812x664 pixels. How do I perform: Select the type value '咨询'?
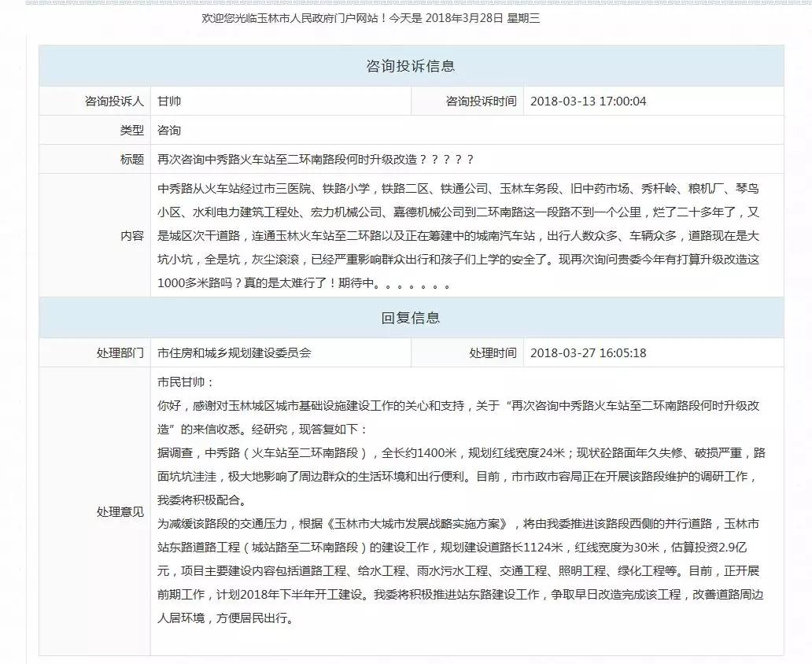coord(169,130)
